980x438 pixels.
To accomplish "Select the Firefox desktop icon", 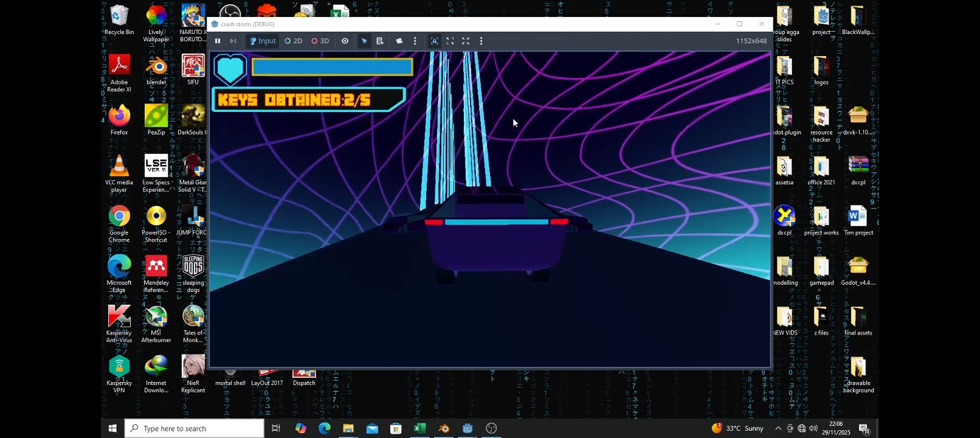I will click(x=119, y=120).
